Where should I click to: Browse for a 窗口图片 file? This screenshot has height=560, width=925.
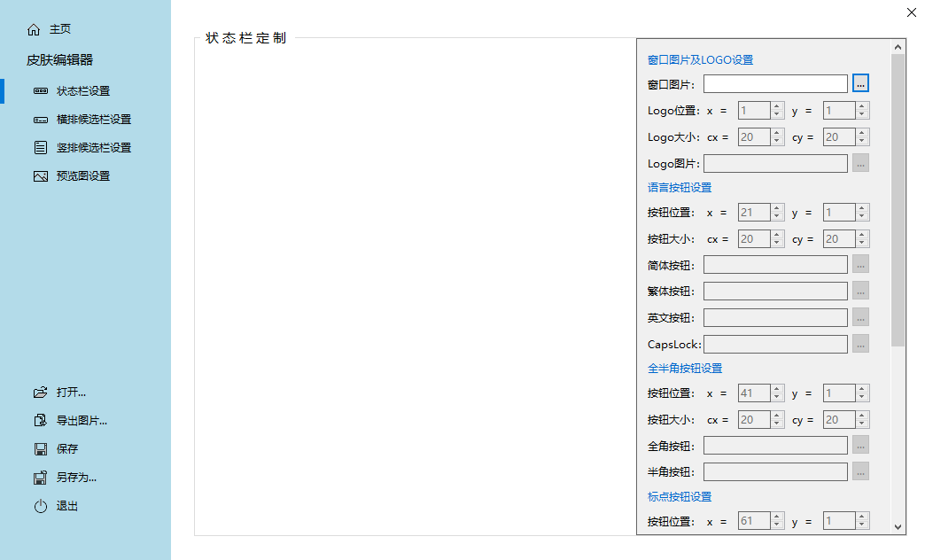click(860, 82)
